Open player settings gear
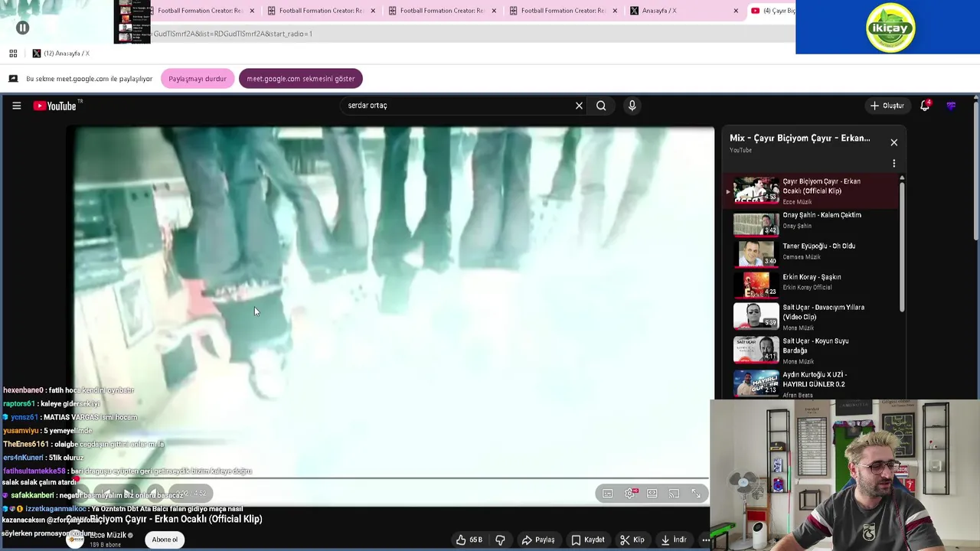The width and height of the screenshot is (980, 551). tap(630, 494)
